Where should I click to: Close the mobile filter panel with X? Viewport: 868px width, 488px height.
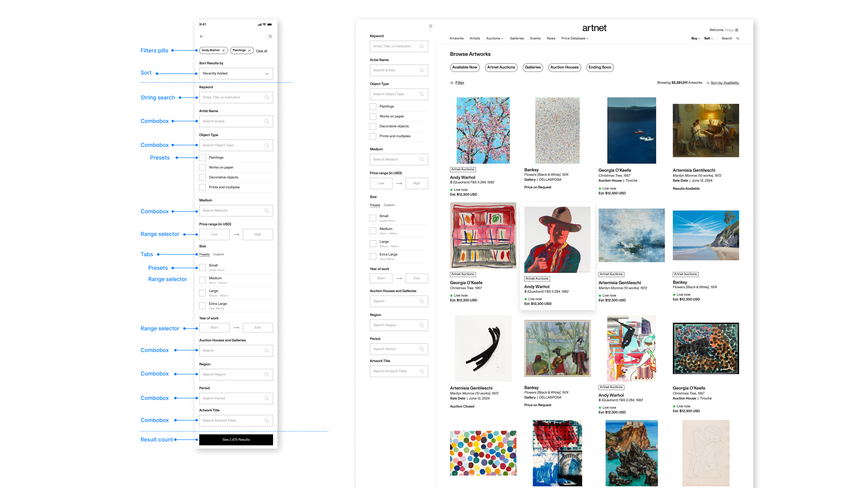click(270, 36)
